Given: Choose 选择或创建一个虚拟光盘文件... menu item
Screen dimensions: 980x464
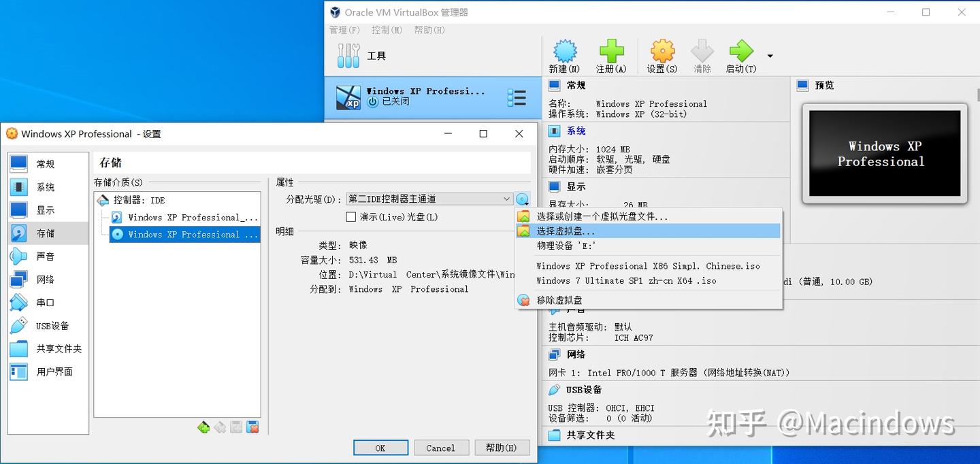Looking at the screenshot, I should [x=649, y=216].
